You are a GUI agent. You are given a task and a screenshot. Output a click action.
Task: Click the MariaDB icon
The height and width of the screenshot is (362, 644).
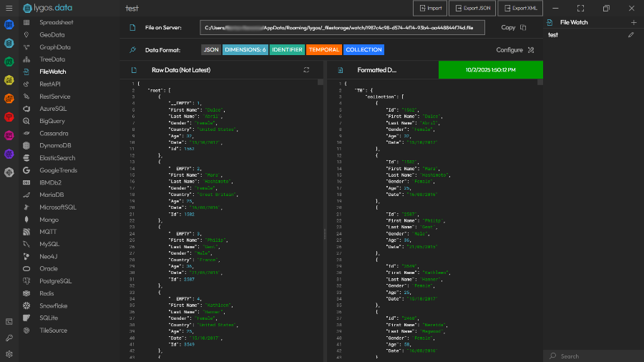tap(26, 195)
